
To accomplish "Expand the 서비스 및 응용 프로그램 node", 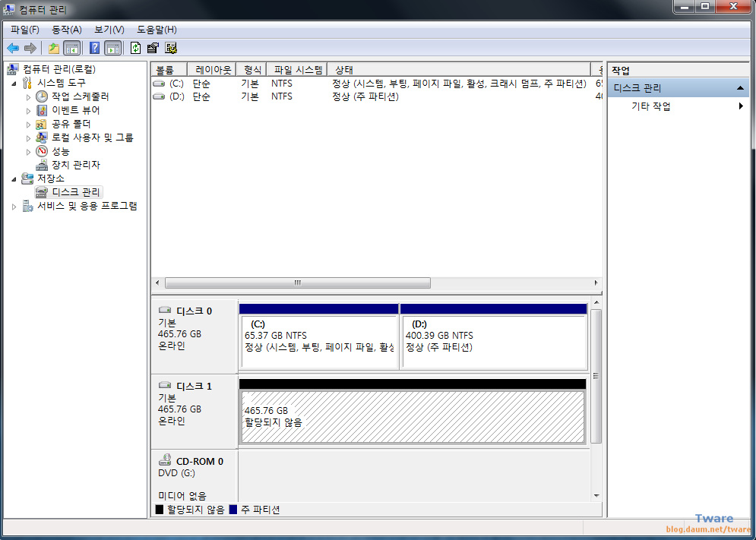I will [x=14, y=207].
